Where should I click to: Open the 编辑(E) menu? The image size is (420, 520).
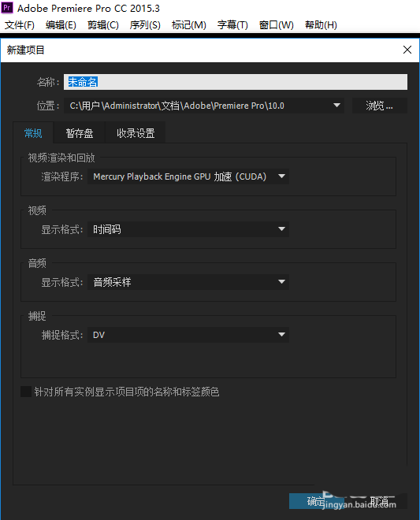click(x=61, y=25)
